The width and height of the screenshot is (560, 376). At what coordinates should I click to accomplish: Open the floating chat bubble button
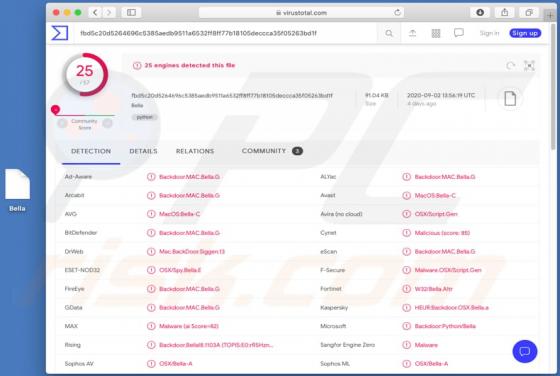coord(524,351)
